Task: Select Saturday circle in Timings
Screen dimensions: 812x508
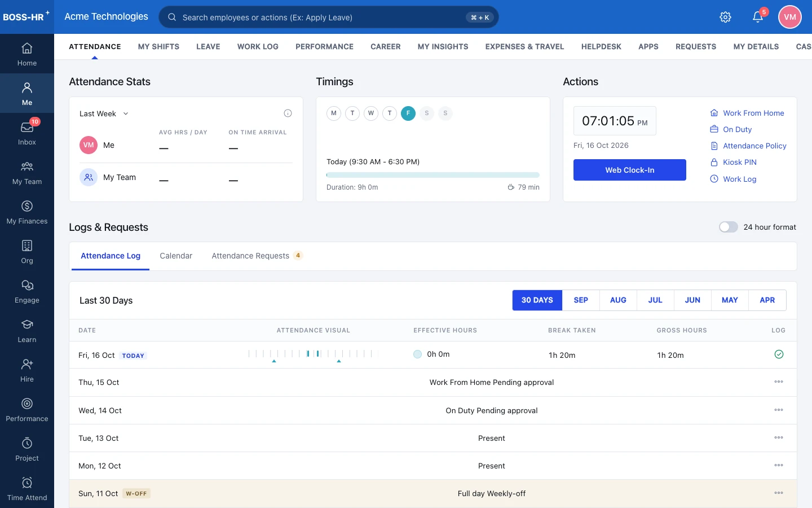Action: 427,113
